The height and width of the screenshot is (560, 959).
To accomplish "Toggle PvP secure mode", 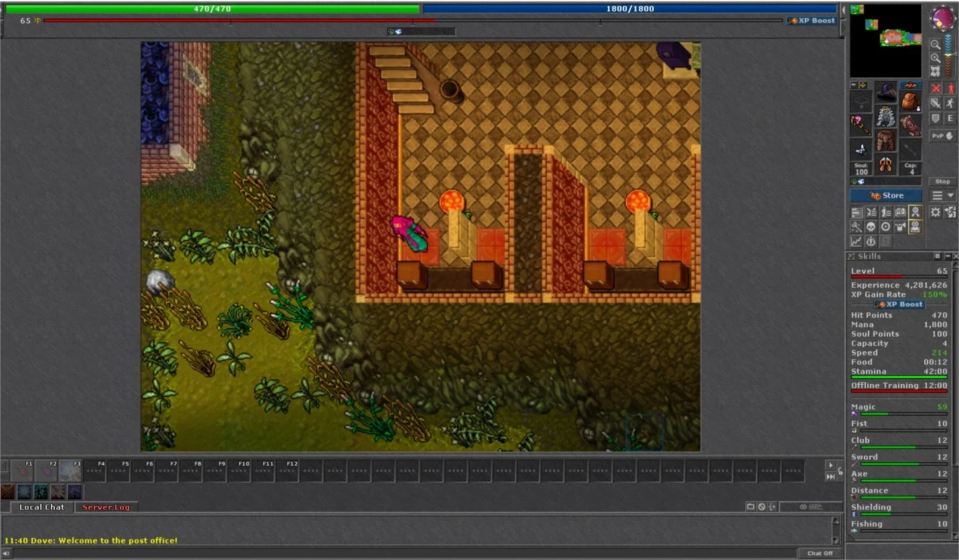I will click(x=943, y=136).
